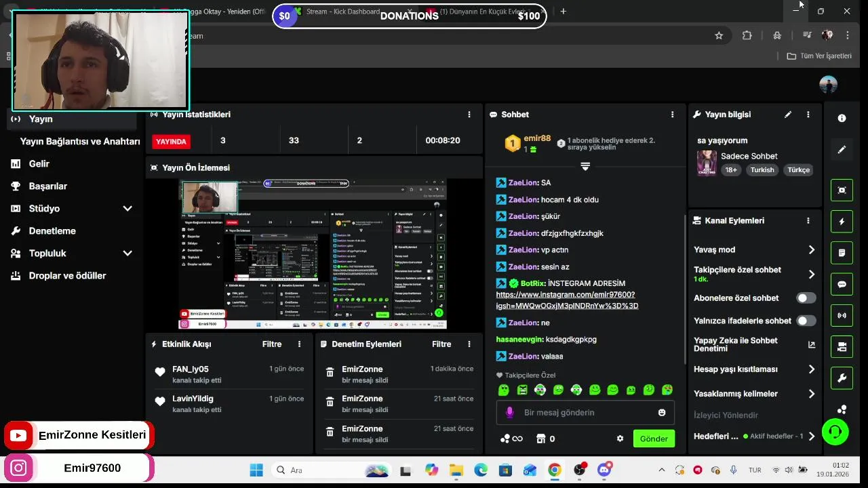Click broadcast signal icon in right sidebar
The image size is (868, 488).
842,315
